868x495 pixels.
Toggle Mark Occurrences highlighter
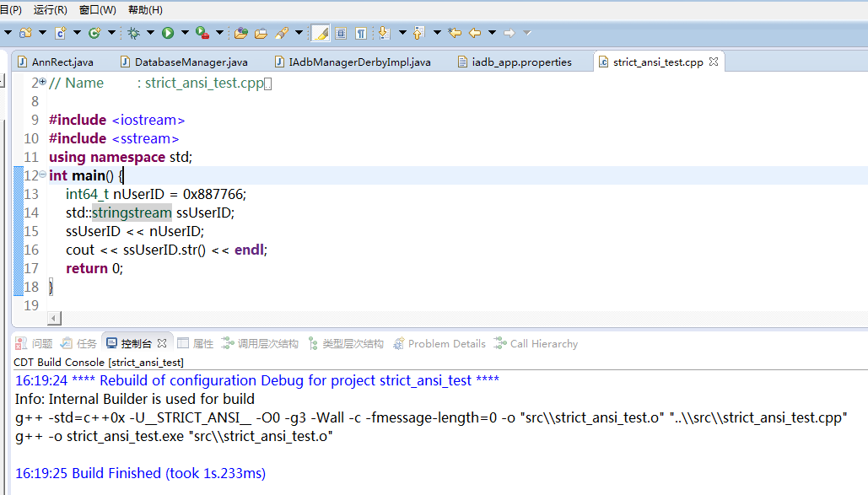coord(320,33)
